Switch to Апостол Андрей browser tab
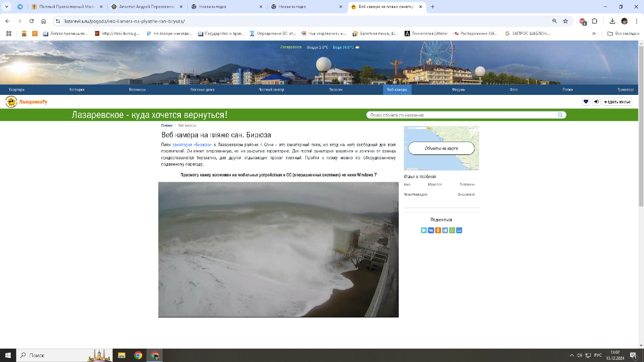 pos(146,6)
